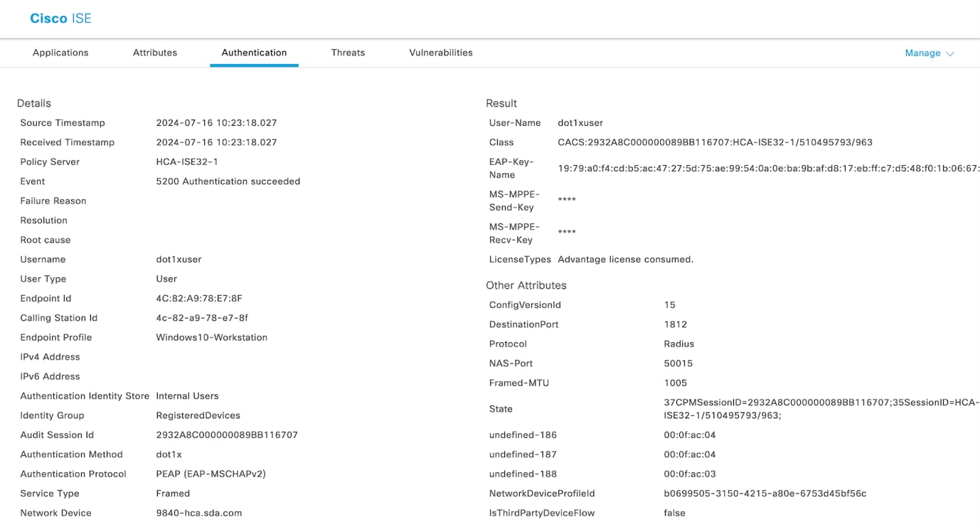Click the Failure Reason label

pos(53,201)
